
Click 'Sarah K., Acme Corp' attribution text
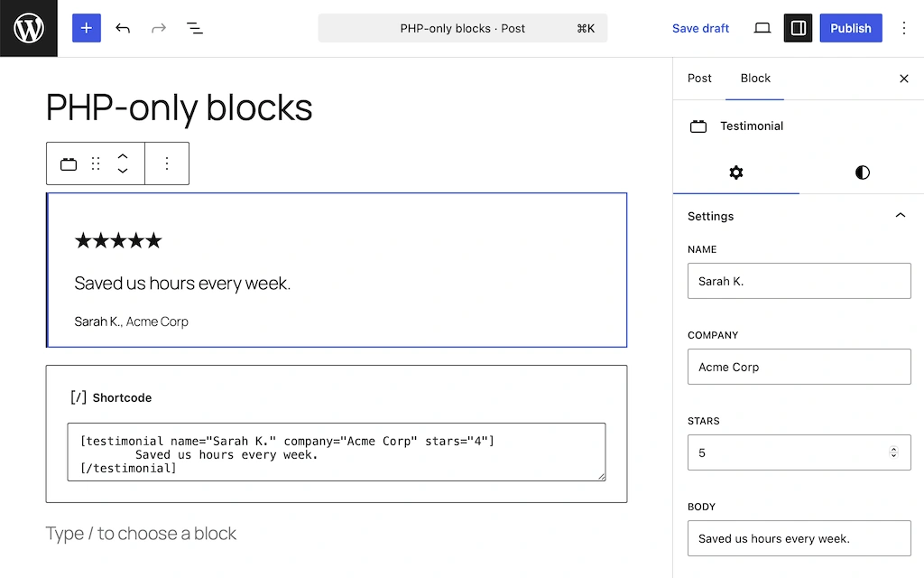(132, 322)
